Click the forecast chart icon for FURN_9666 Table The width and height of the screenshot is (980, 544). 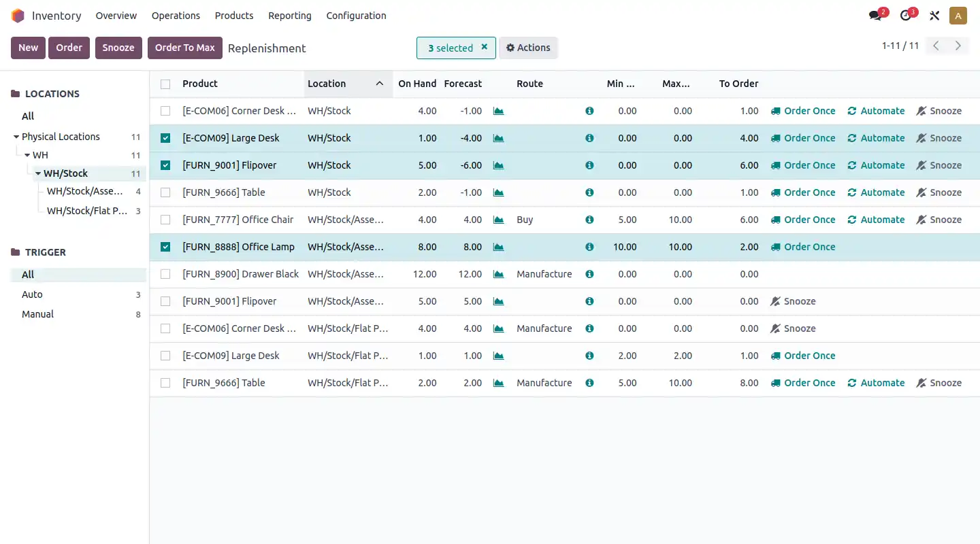(x=498, y=192)
